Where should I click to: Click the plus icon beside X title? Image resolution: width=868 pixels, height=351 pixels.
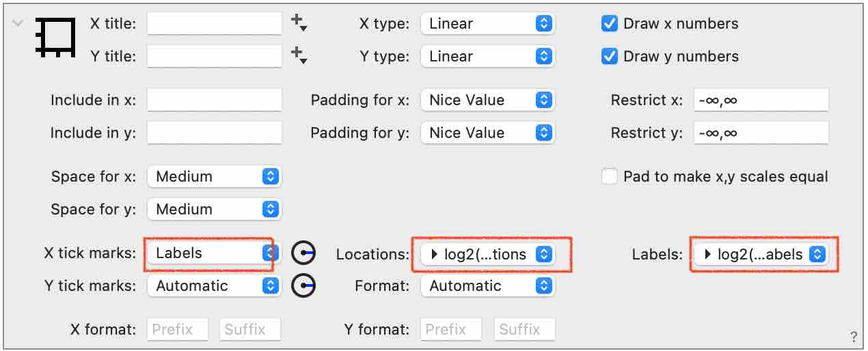point(299,23)
